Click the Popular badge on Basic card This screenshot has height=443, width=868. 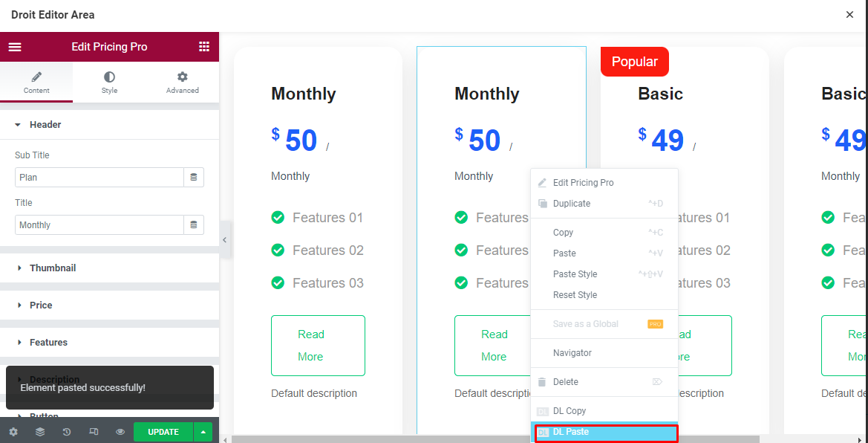point(635,62)
